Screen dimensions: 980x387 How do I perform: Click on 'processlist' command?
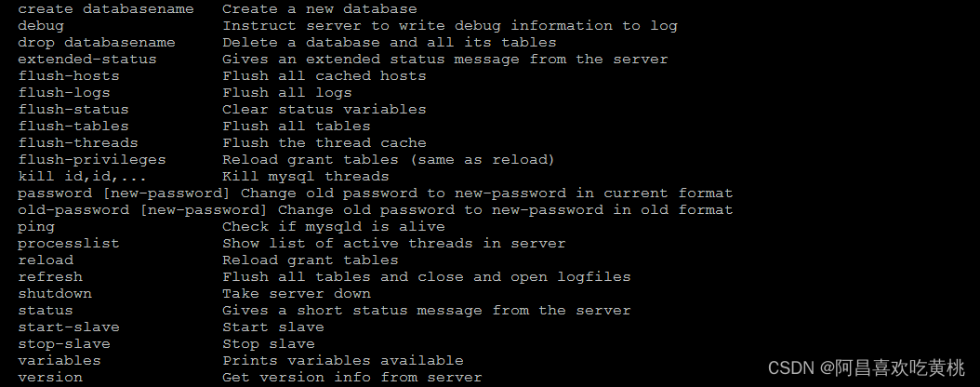click(68, 243)
